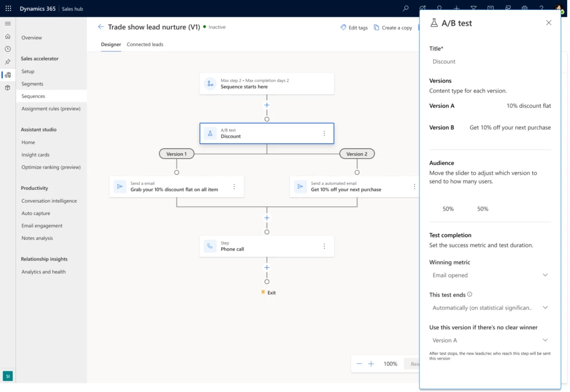570x392 pixels.
Task: Open the more options menu on the Phone call step
Action: point(323,246)
